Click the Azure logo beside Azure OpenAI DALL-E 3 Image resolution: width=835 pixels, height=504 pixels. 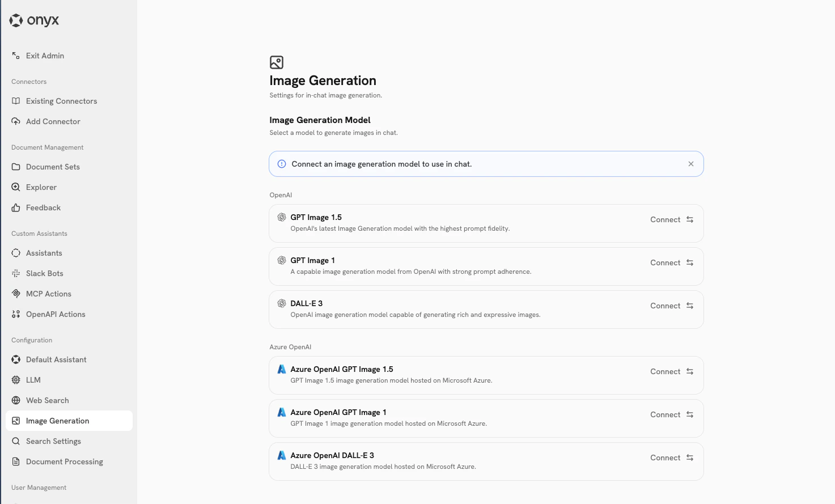[x=282, y=455]
